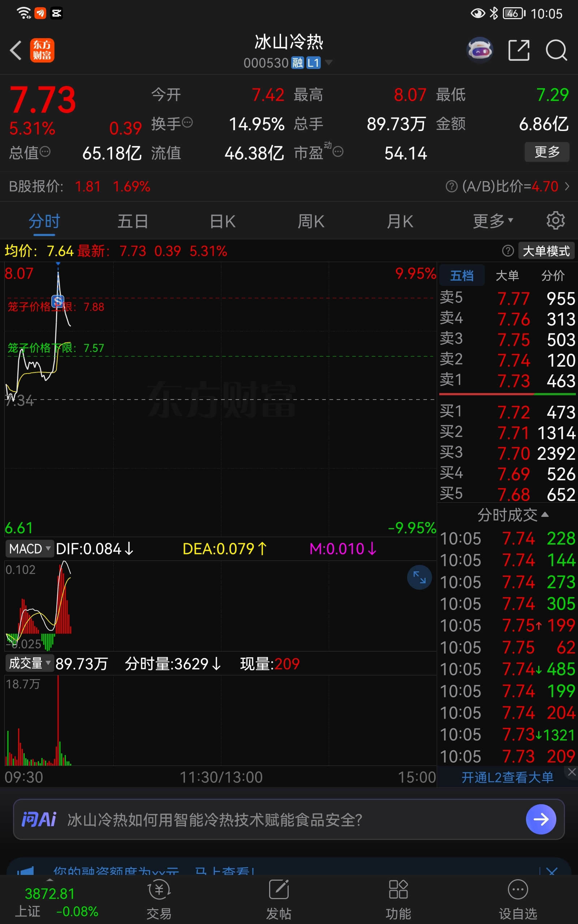Image resolution: width=578 pixels, height=924 pixels.
Task: Expand the 上证 index bar
Action: 50,880
